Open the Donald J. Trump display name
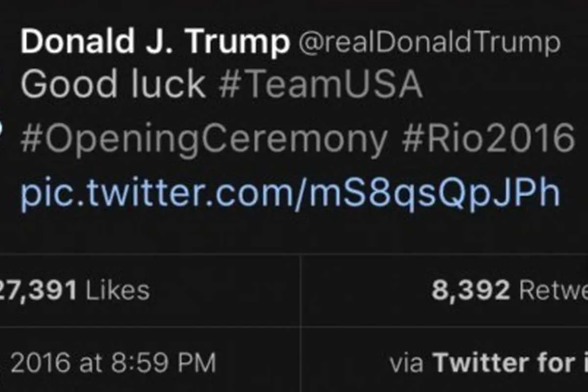This screenshot has width=588, height=392. (155, 43)
